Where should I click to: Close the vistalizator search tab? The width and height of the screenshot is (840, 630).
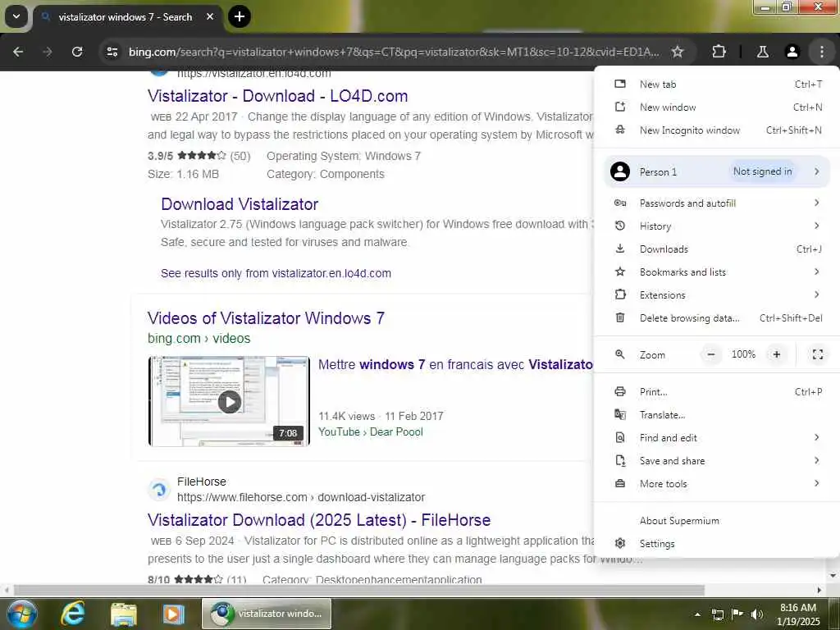pyautogui.click(x=210, y=16)
